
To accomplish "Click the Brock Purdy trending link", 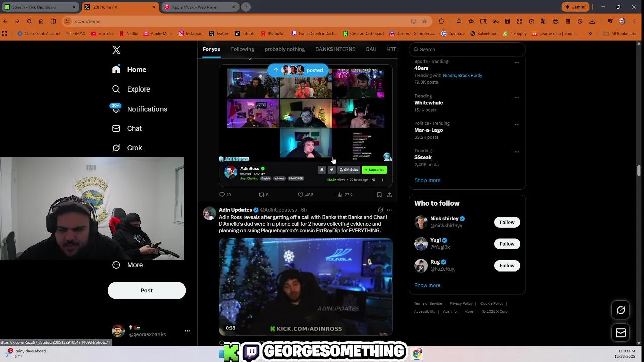I will [x=470, y=75].
